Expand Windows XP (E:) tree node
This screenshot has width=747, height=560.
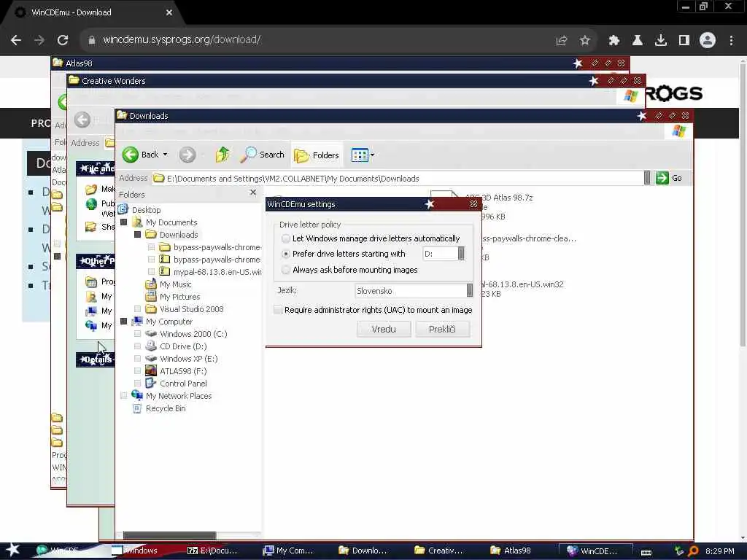tap(138, 359)
